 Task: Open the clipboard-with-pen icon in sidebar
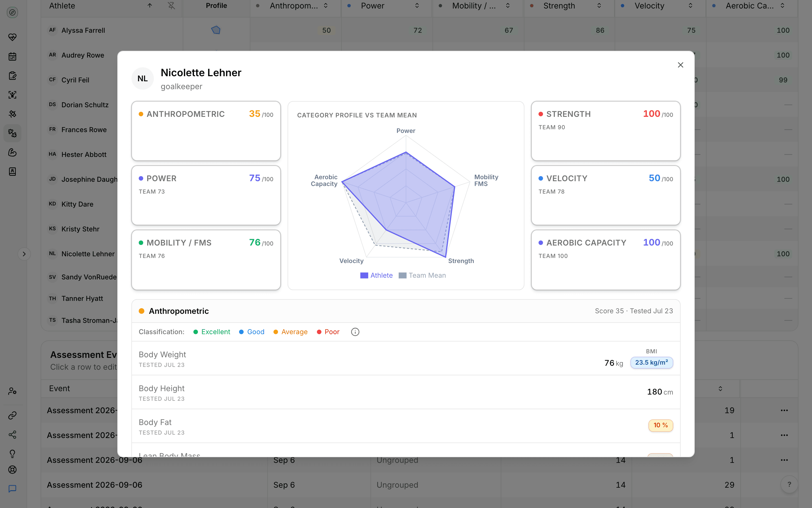[x=12, y=76]
